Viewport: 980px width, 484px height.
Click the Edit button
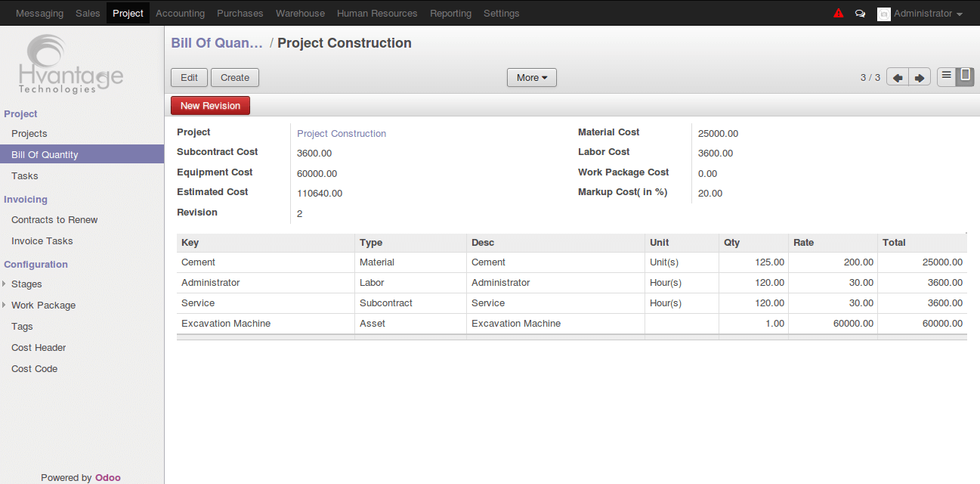189,77
